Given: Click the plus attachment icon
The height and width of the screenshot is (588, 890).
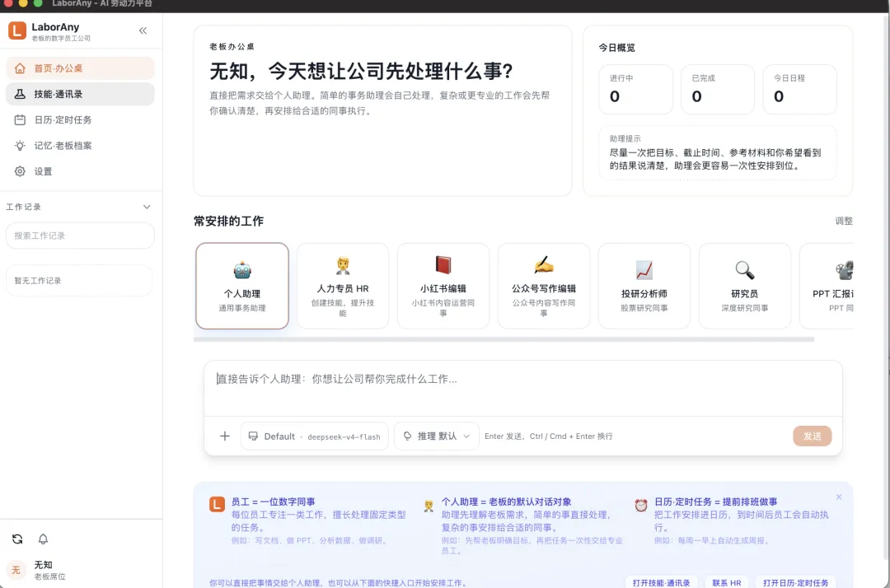Looking at the screenshot, I should [x=225, y=436].
